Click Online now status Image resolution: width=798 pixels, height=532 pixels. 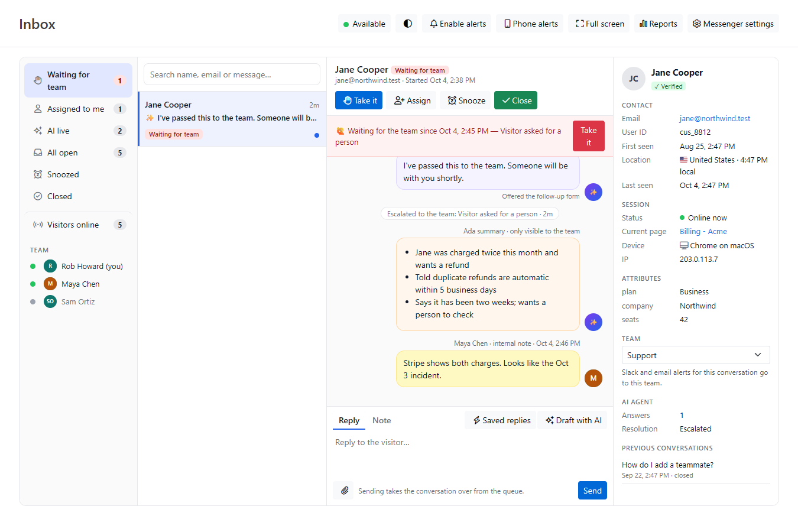coord(703,218)
